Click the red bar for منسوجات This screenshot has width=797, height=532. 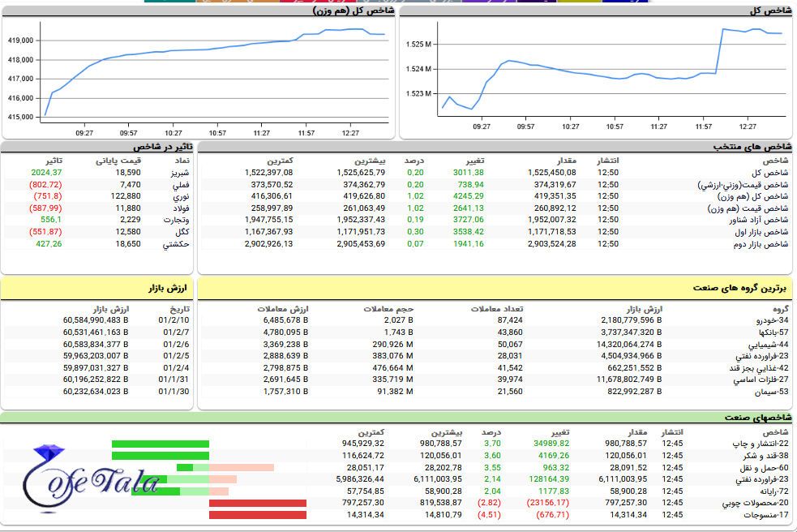pyautogui.click(x=257, y=515)
